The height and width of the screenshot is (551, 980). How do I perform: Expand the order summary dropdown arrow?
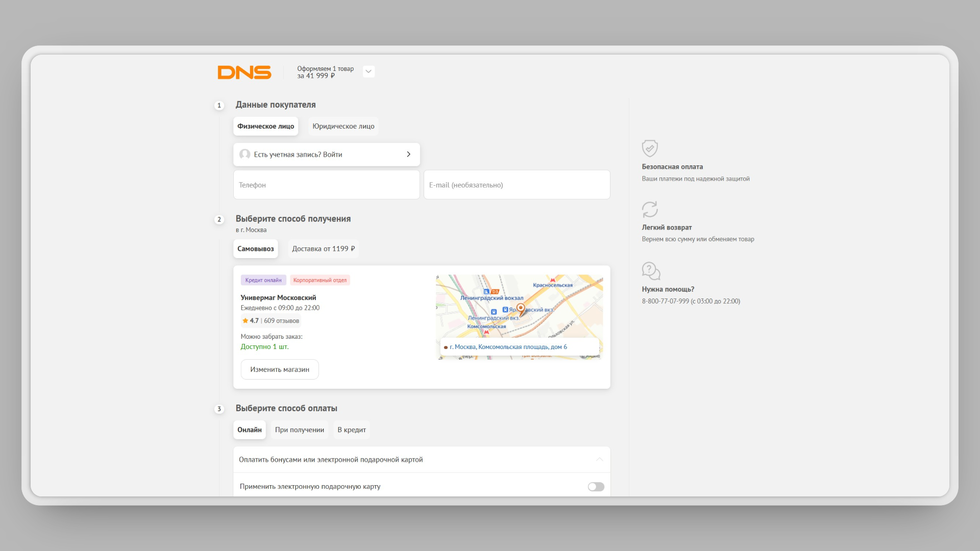369,71
